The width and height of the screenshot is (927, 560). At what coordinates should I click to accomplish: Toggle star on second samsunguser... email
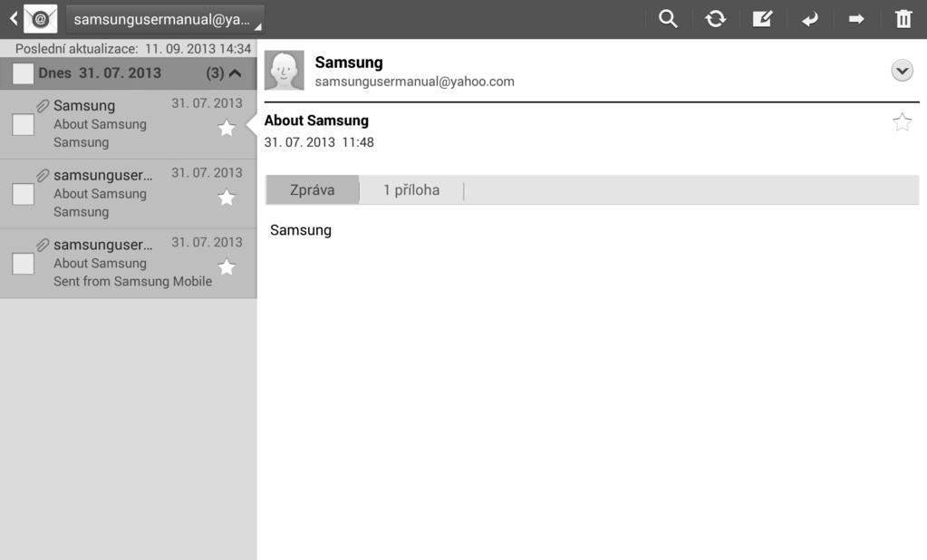point(227,197)
